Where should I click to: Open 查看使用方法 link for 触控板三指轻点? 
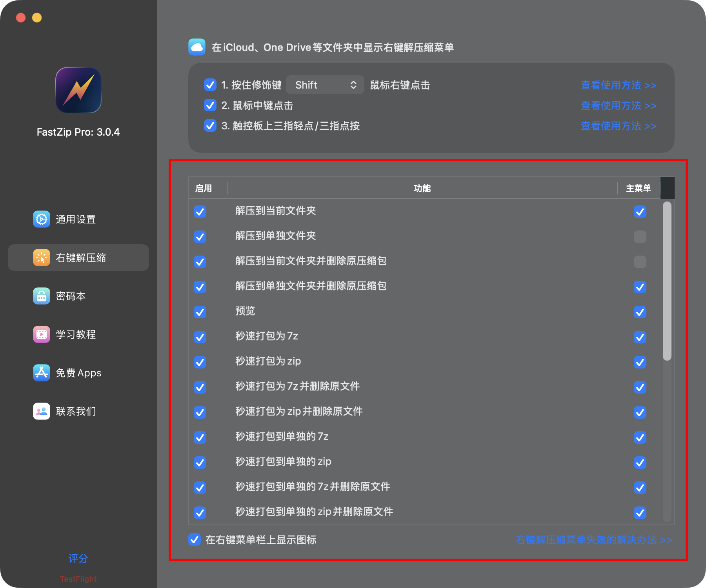pyautogui.click(x=618, y=126)
